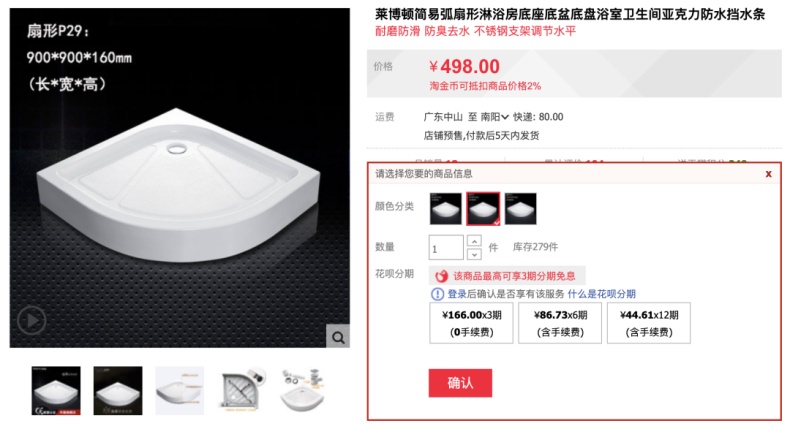View the tray underside frame thumbnail
790x429 pixels.
click(x=242, y=391)
